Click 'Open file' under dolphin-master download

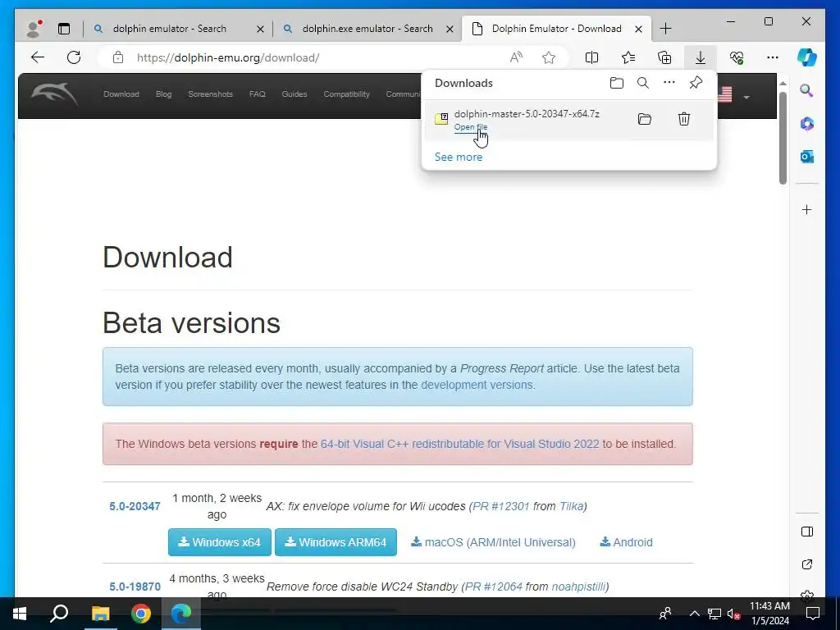(470, 127)
